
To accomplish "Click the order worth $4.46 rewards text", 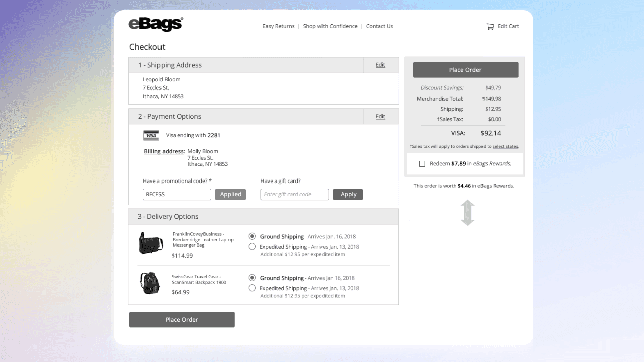I will [x=464, y=186].
